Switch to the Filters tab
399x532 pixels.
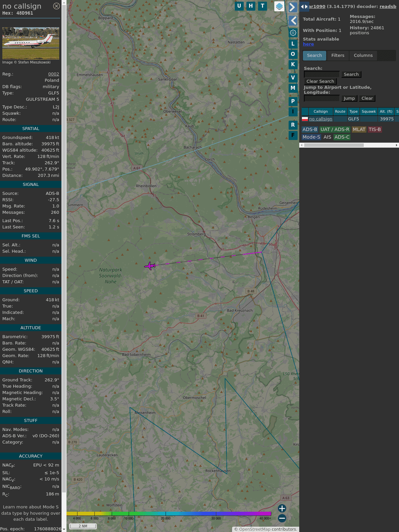338,56
